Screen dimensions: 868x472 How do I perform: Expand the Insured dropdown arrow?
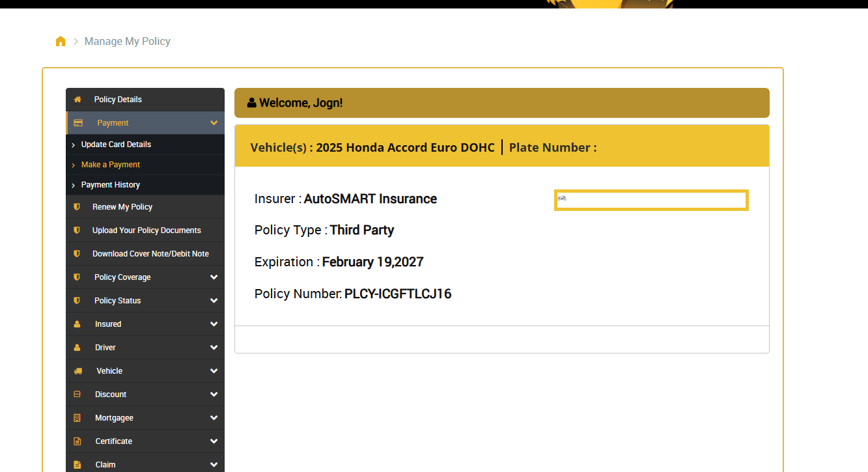214,324
